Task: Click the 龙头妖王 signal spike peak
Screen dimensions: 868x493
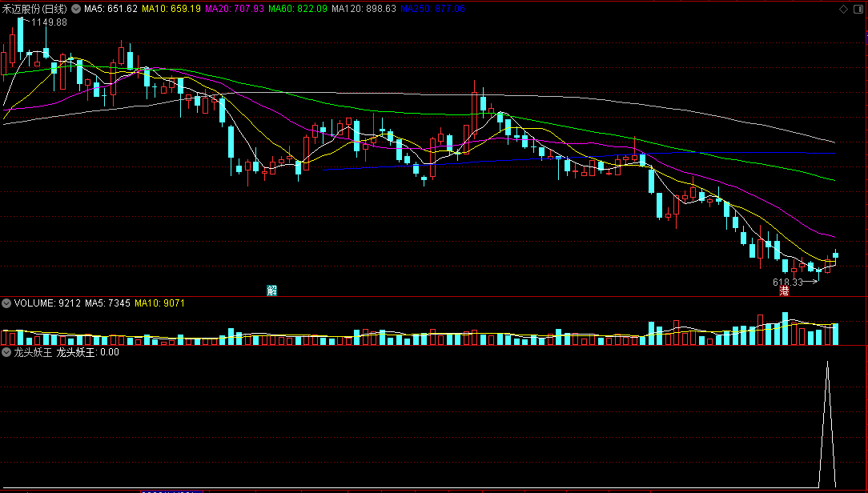Action: [828, 363]
